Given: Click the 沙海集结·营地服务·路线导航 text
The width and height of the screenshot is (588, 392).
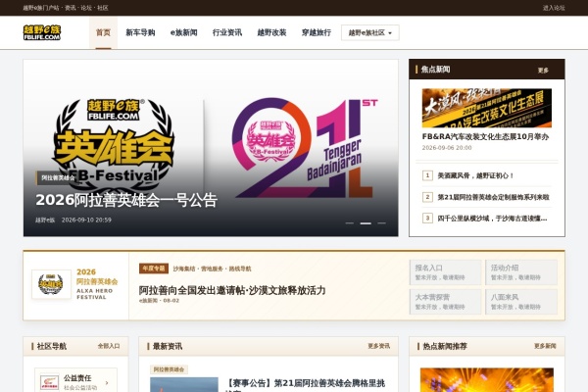Looking at the screenshot, I should 213,269.
